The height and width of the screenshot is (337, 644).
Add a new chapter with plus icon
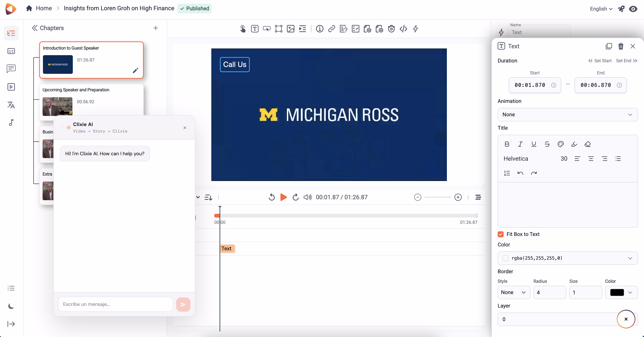click(x=155, y=28)
